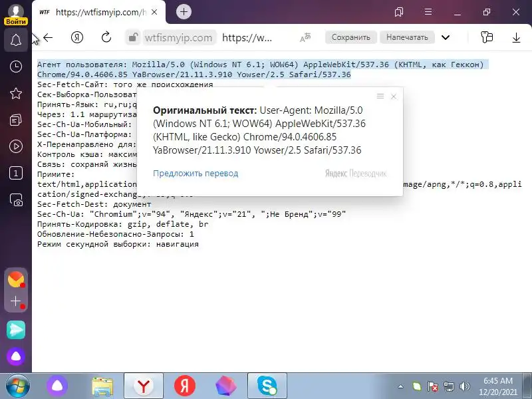Open downloads arrow icon
This screenshot has width=532, height=399.
click(x=516, y=37)
